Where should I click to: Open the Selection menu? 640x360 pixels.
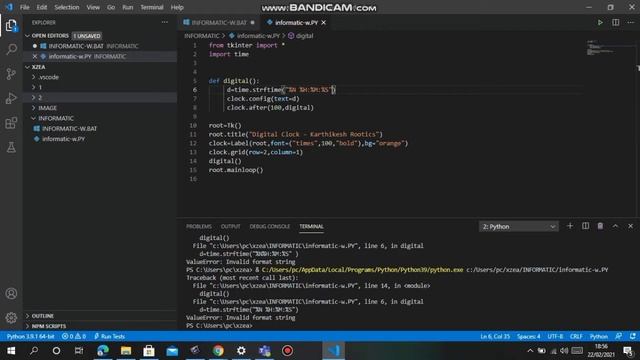point(67,7)
